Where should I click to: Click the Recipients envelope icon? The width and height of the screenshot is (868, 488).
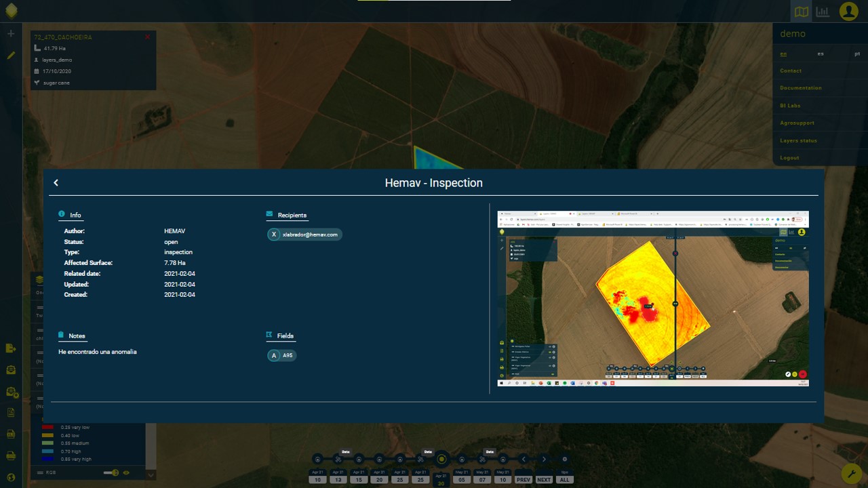(270, 214)
